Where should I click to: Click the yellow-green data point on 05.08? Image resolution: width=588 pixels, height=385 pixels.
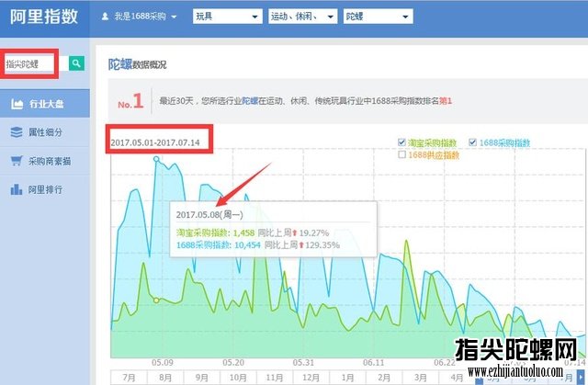pyautogui.click(x=156, y=300)
